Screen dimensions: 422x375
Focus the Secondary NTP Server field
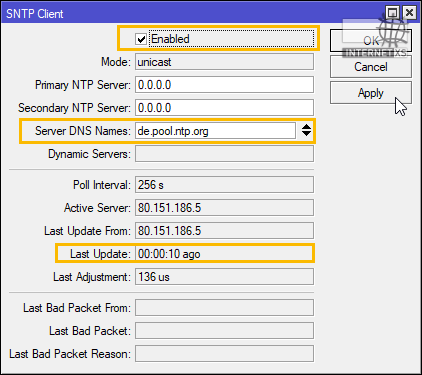pyautogui.click(x=224, y=108)
